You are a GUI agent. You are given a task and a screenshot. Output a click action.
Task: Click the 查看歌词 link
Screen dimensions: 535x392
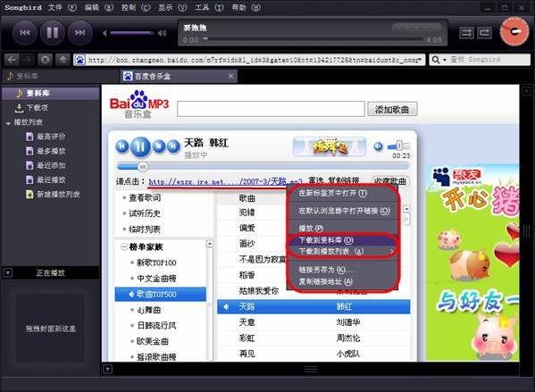(x=145, y=198)
